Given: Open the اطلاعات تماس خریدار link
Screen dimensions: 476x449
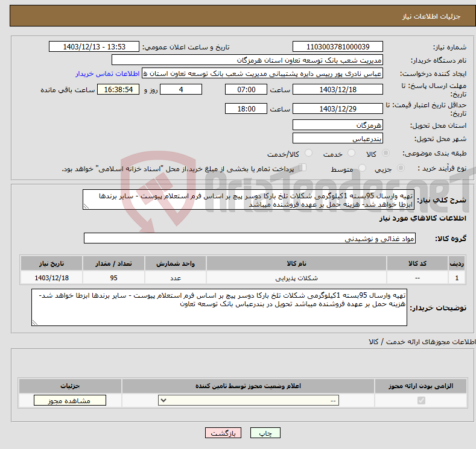Looking at the screenshot, I should click(107, 74).
